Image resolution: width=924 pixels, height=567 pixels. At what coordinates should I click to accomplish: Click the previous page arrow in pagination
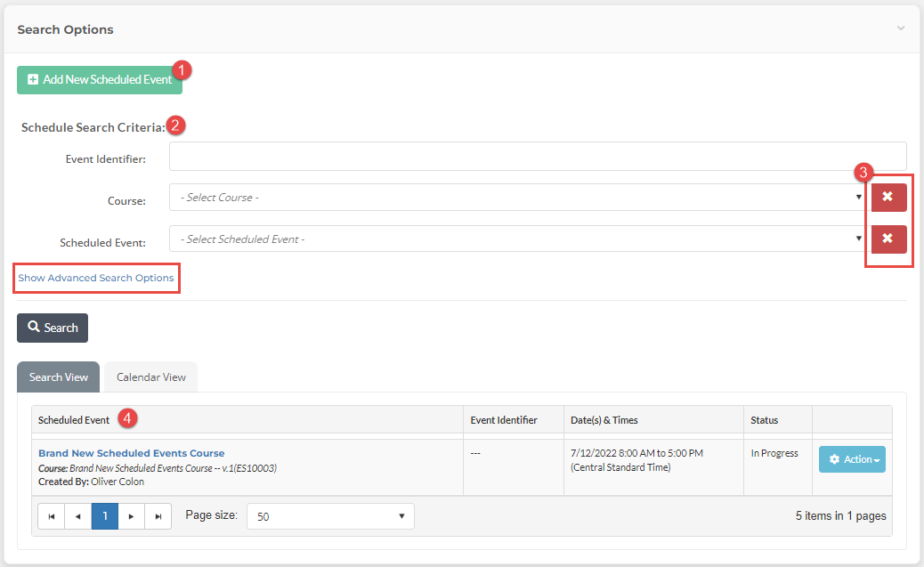click(x=77, y=516)
